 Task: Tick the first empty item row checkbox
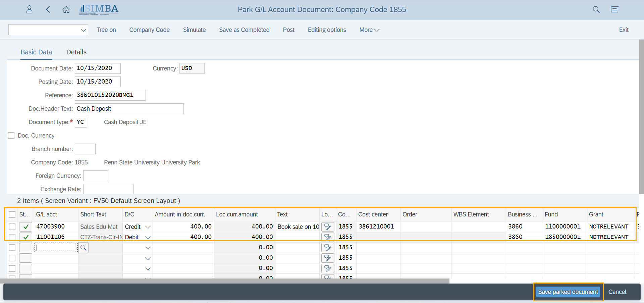[x=12, y=248]
